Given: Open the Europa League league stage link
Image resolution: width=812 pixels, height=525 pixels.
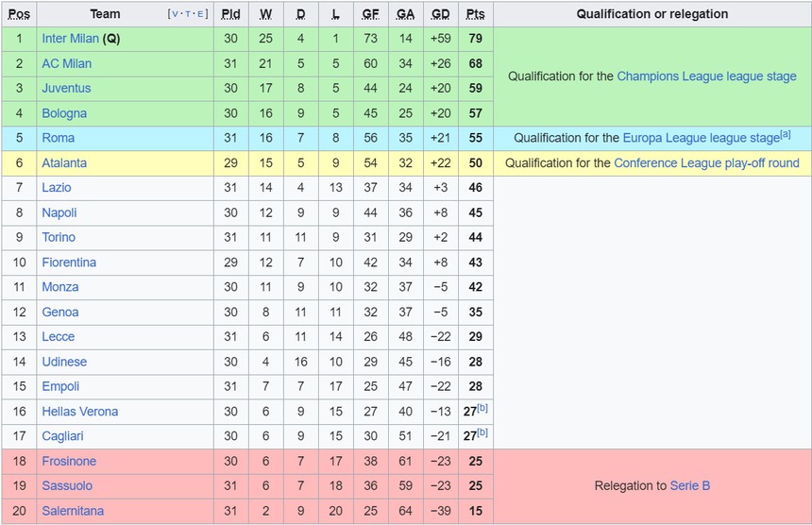Looking at the screenshot, I should (701, 138).
